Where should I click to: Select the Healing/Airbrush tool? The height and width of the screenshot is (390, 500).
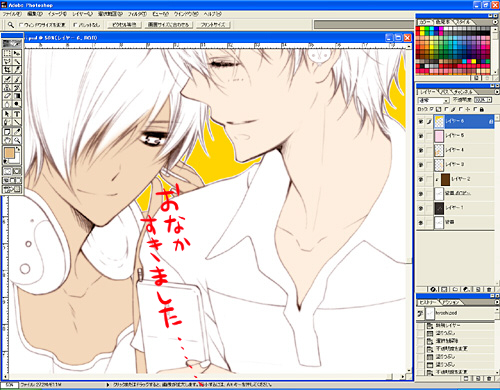pyautogui.click(x=7, y=79)
